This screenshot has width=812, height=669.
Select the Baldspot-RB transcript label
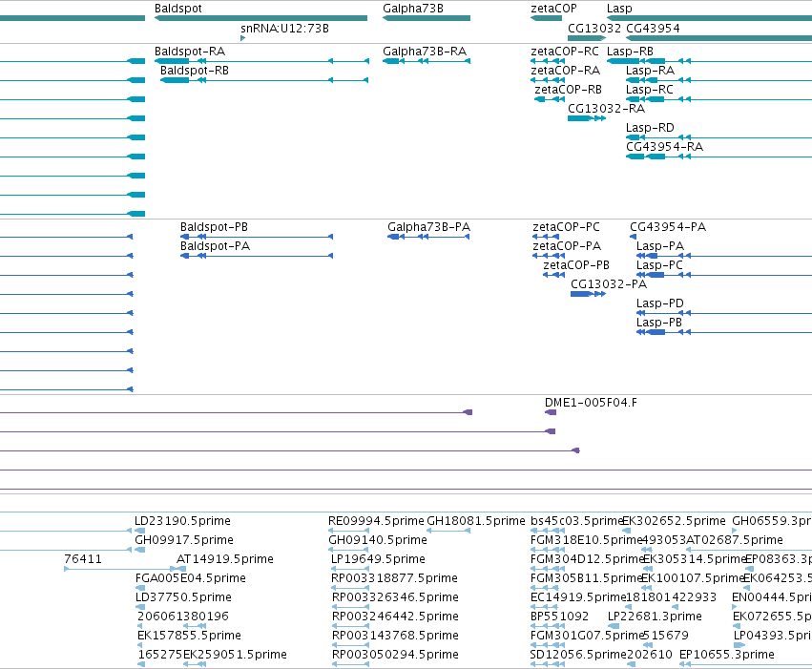(195, 71)
